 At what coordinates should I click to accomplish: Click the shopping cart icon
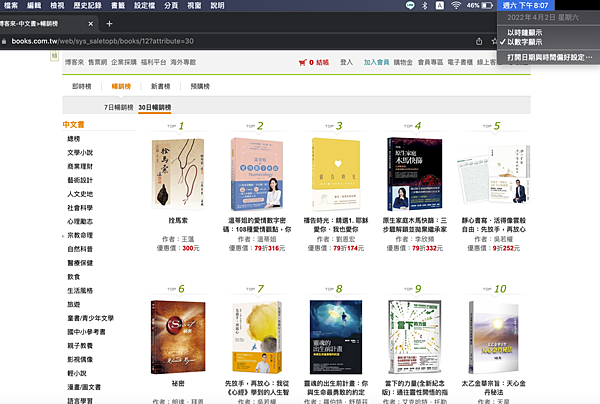(x=303, y=62)
